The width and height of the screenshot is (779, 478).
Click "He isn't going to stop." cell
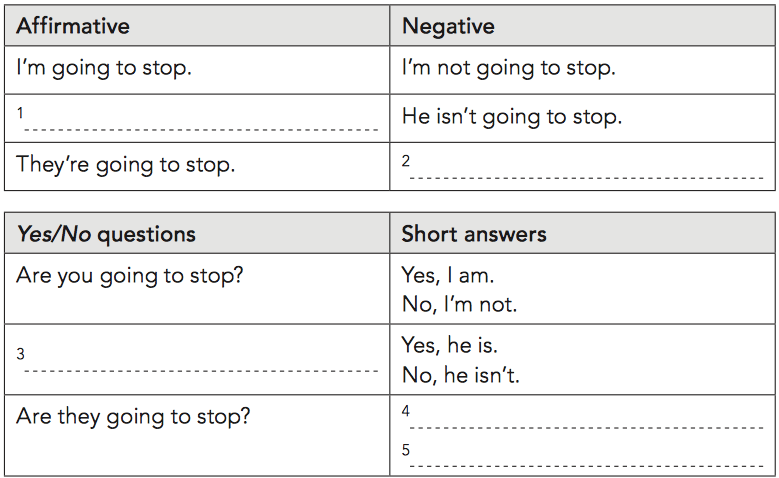click(512, 117)
